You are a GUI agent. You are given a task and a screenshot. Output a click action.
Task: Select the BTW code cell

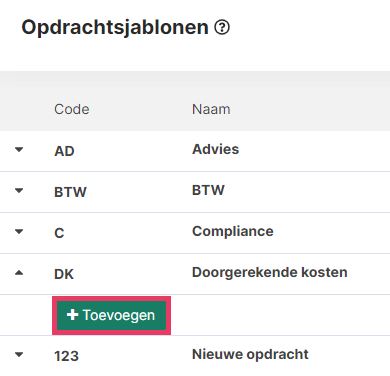pyautogui.click(x=70, y=192)
